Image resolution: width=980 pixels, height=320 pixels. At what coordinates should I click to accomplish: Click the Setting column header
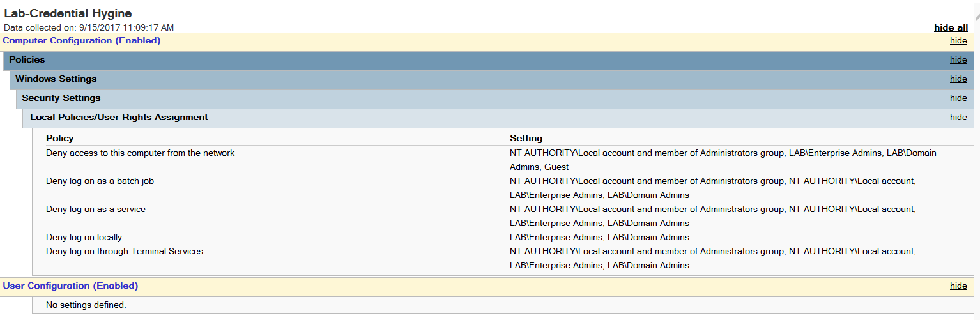(x=526, y=138)
